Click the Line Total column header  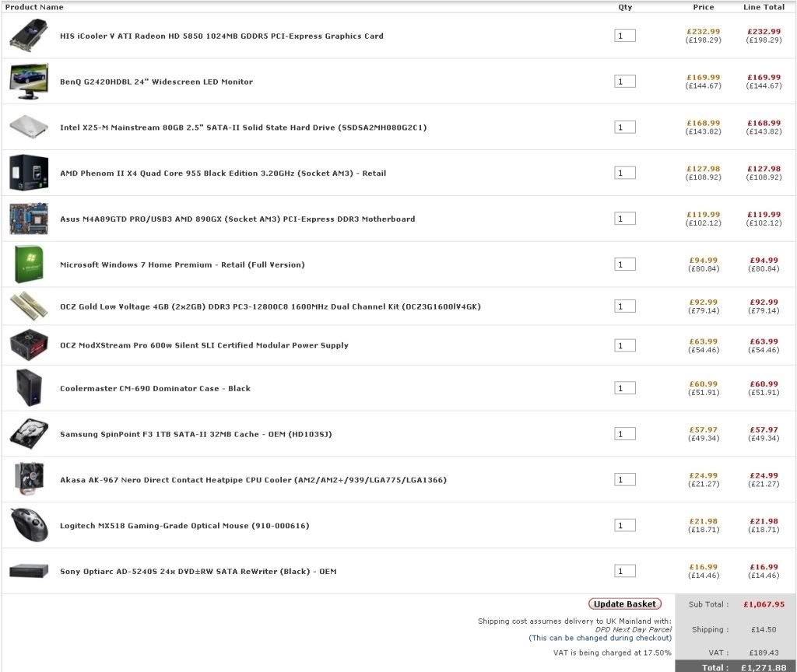(x=764, y=7)
